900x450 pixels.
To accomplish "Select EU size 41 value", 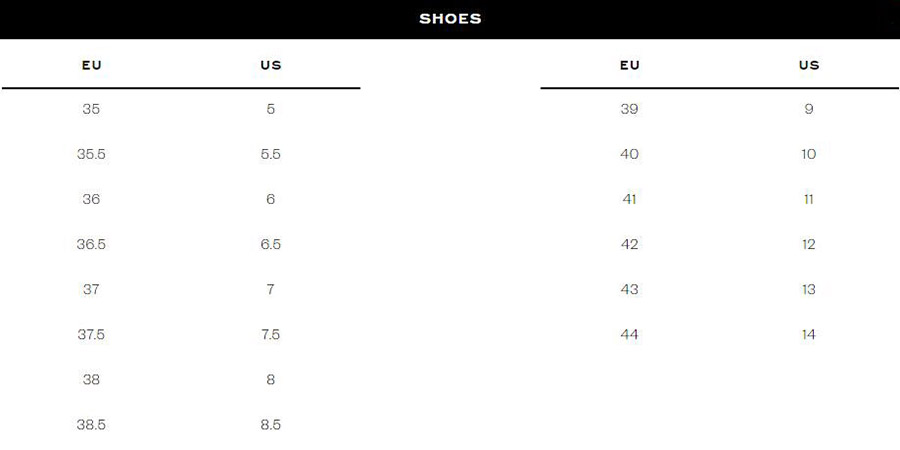I will click(630, 199).
